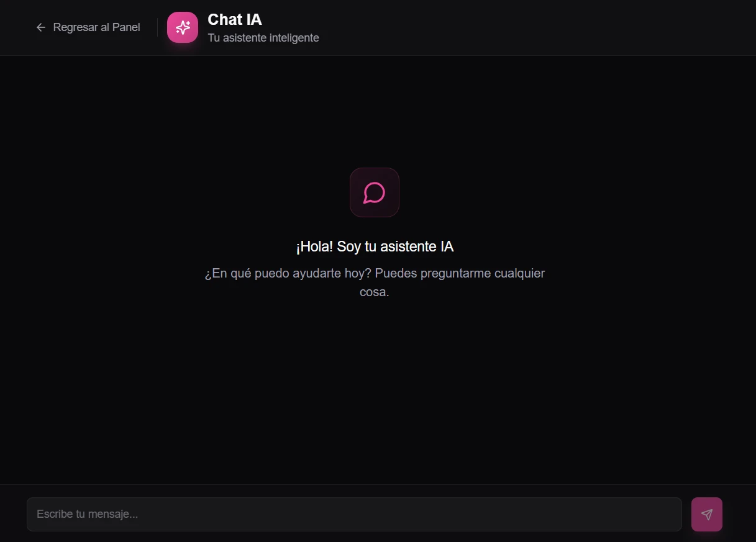
Task: Click the Chat IA title
Action: (x=235, y=19)
